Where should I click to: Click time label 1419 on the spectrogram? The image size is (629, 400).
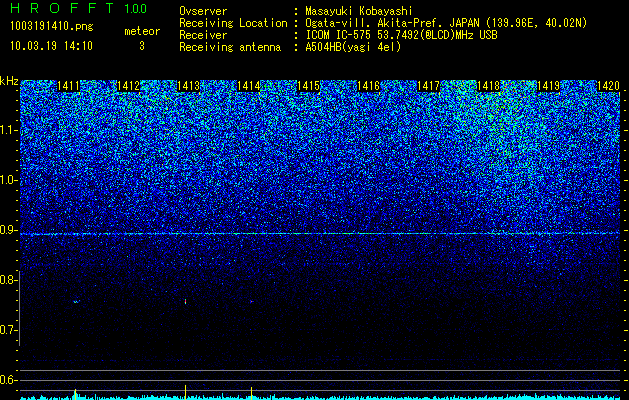(548, 86)
